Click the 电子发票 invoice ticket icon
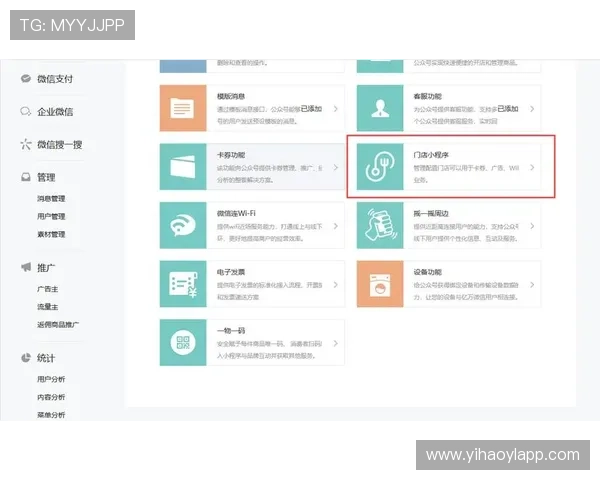The height and width of the screenshot is (480, 600). (183, 284)
